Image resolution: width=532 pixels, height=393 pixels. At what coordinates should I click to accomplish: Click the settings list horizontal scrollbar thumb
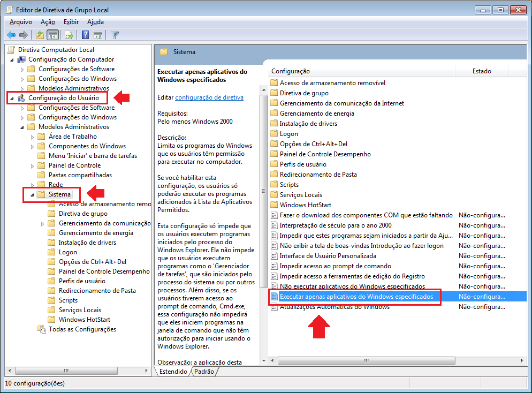point(366,360)
